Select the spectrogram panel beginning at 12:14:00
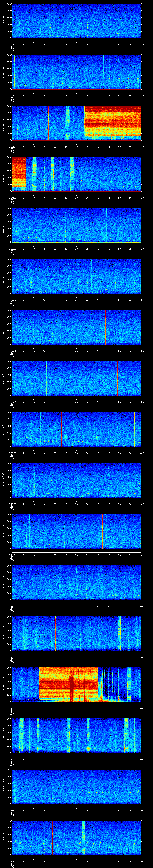Image resolution: width=153 pixels, height=868 pixels. [76, 685]
